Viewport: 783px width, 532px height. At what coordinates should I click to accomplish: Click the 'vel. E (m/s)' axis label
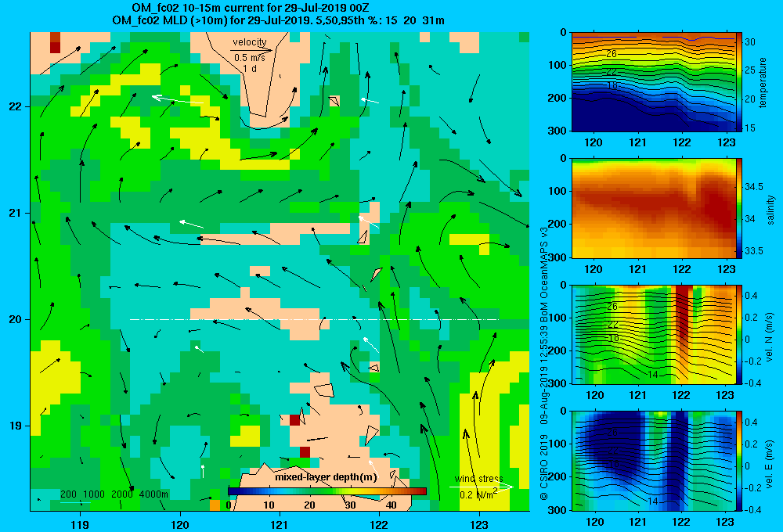coord(770,463)
